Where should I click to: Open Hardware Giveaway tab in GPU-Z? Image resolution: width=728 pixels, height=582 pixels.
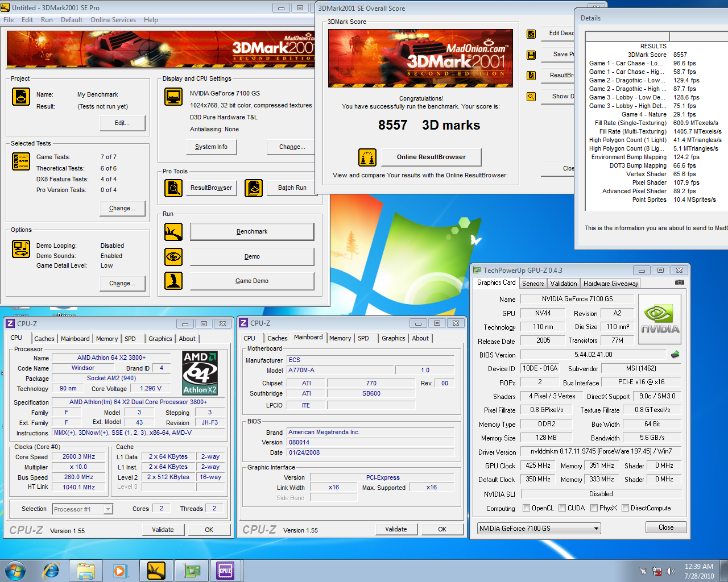(x=611, y=283)
